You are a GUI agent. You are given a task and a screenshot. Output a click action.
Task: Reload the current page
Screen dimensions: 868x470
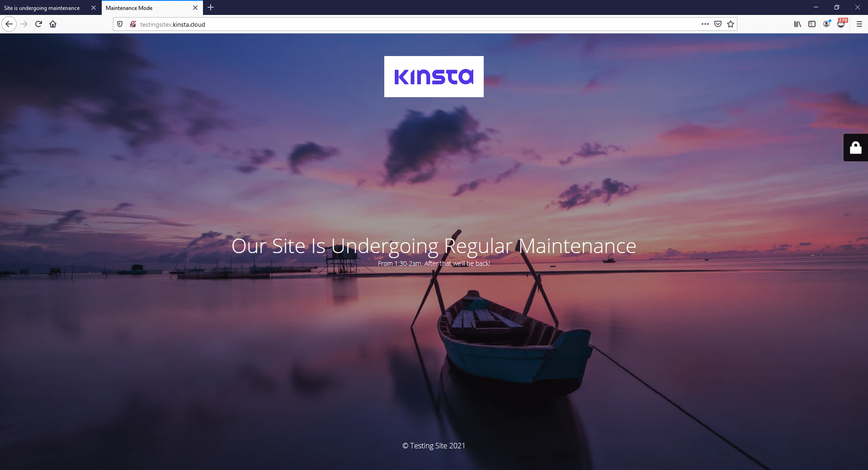pyautogui.click(x=38, y=24)
